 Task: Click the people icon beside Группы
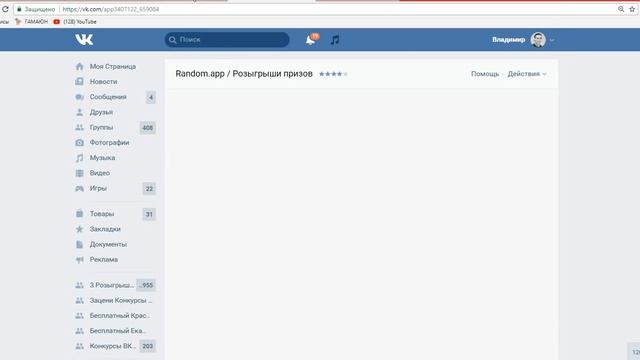click(x=80, y=127)
